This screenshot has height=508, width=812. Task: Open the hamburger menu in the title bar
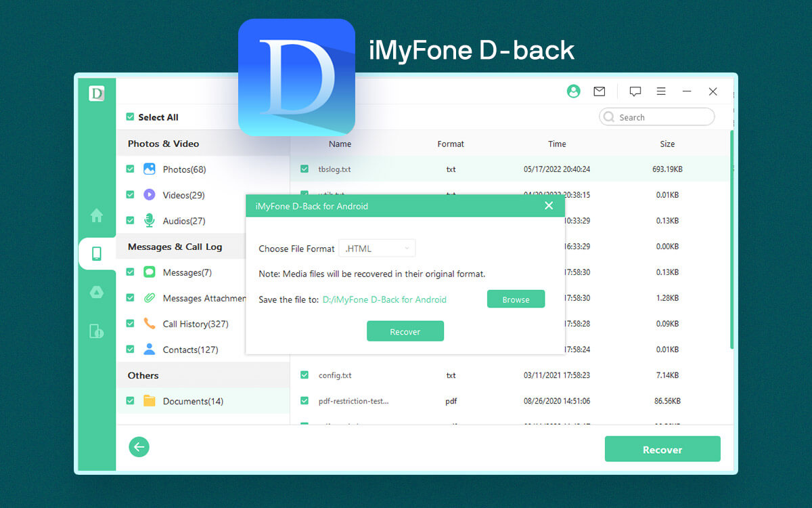661,91
